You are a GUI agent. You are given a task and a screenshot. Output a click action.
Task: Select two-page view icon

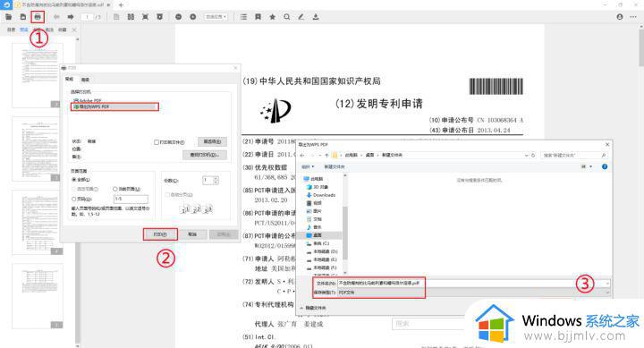(x=131, y=17)
